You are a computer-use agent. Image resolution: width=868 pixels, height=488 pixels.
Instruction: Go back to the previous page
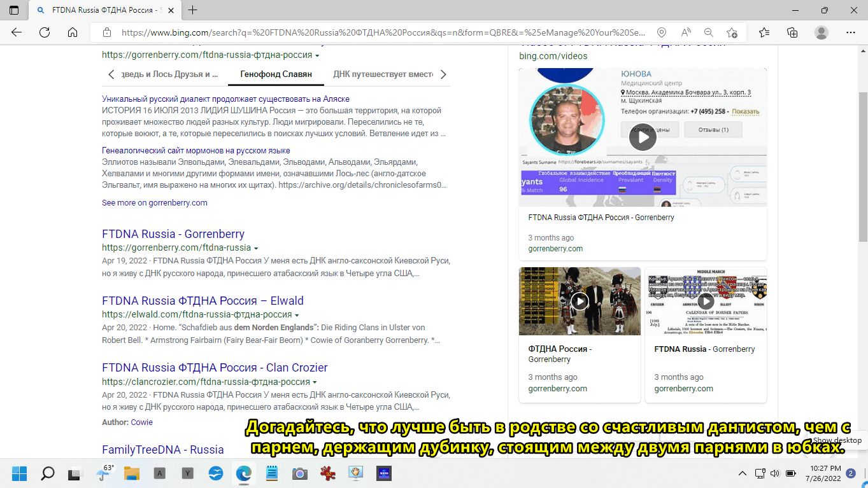click(17, 32)
